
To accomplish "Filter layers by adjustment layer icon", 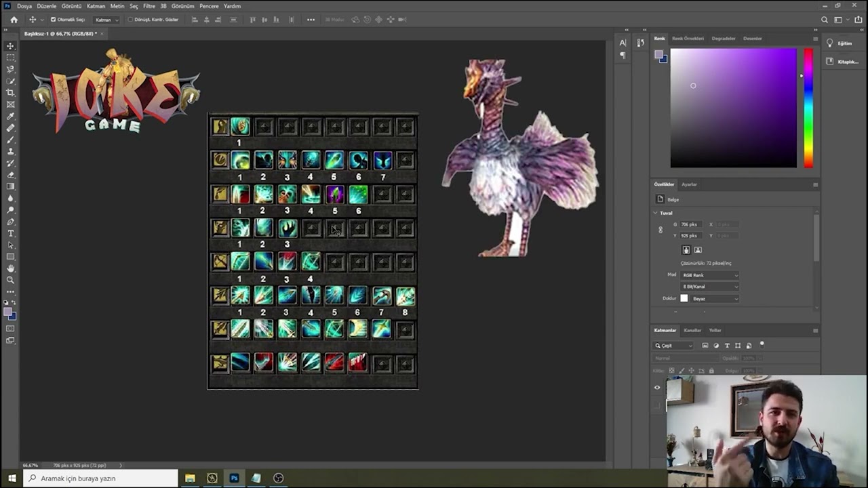I will point(716,346).
